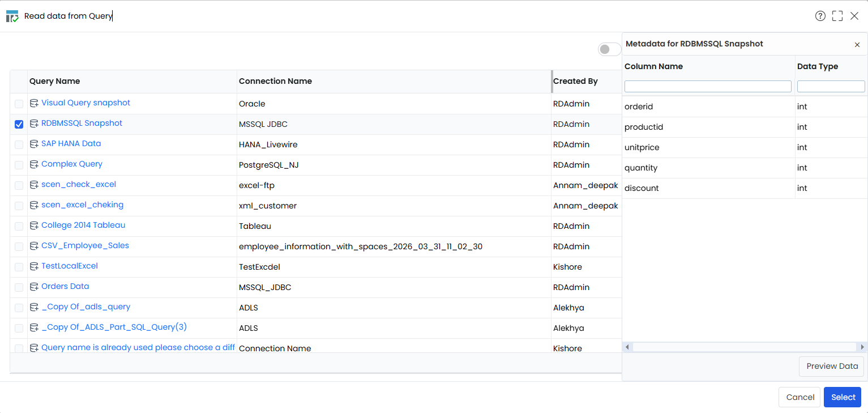
Task: Click the query icon beside Orders Data
Action: (x=34, y=287)
